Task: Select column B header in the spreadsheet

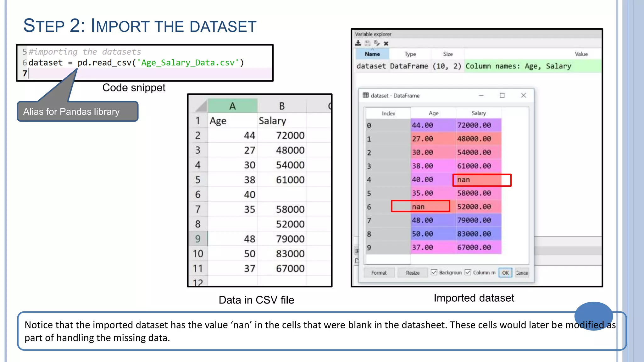Action: click(282, 106)
